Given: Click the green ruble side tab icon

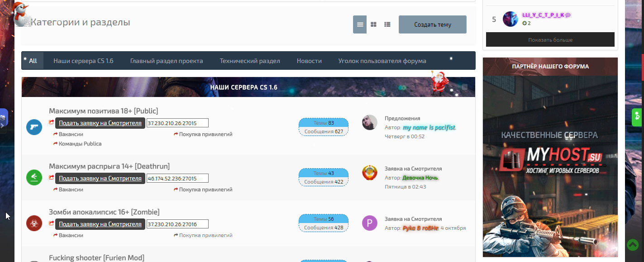Looking at the screenshot, I should (x=637, y=117).
